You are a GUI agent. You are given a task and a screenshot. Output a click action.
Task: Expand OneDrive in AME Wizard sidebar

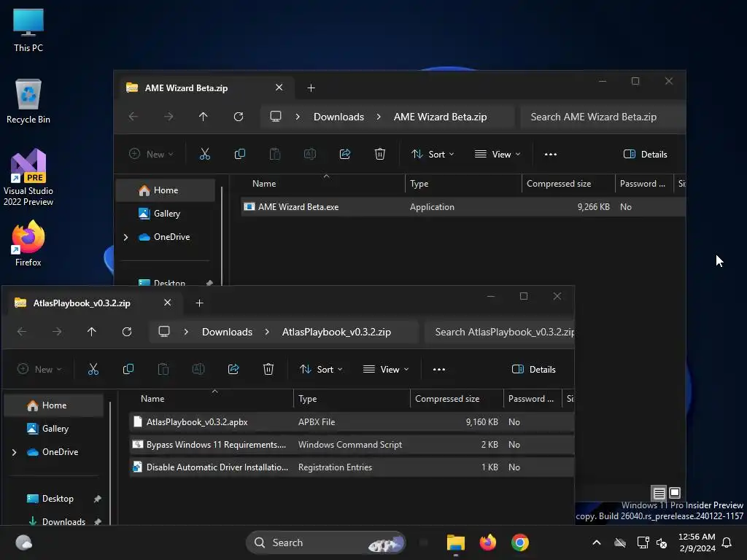click(125, 237)
